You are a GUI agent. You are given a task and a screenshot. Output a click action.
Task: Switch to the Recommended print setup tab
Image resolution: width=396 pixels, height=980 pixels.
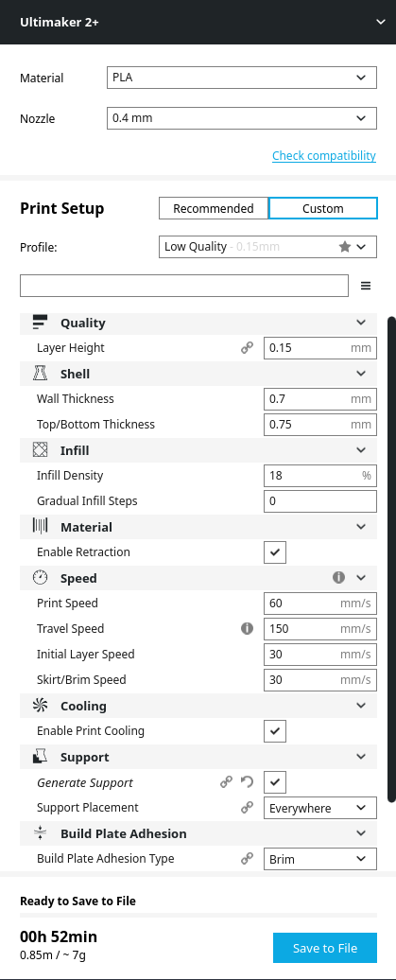pos(214,208)
